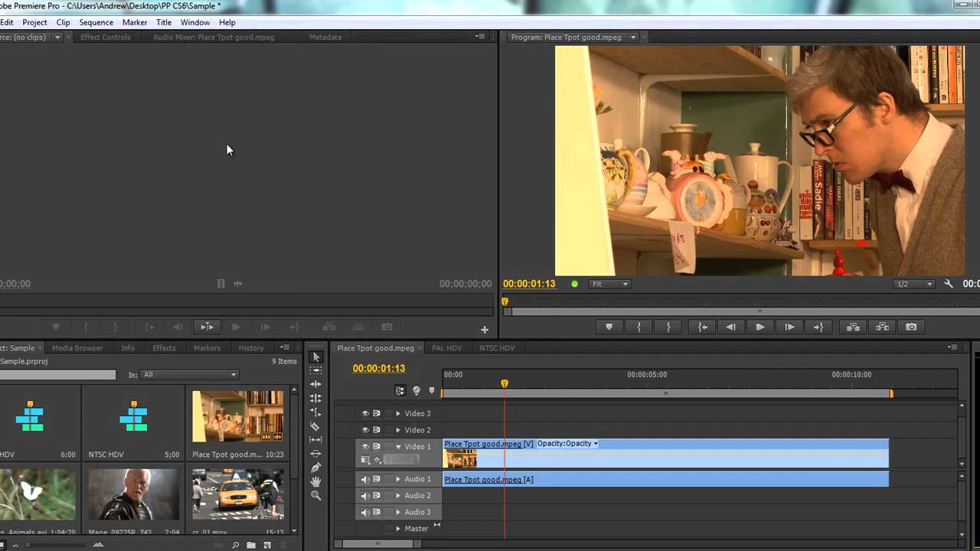Toggle sync lock on Video 3
The image size is (980, 551).
(x=377, y=413)
